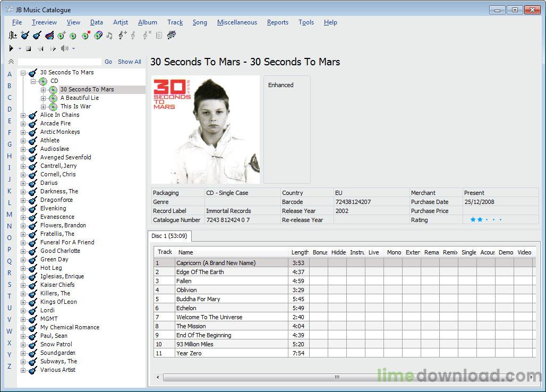Click the Delete Album CD icon

pyautogui.click(x=84, y=35)
